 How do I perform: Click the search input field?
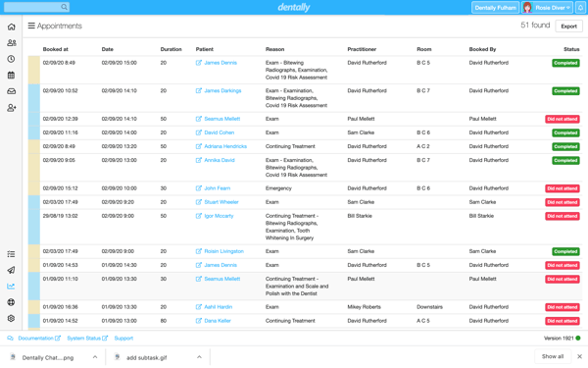tap(36, 7)
